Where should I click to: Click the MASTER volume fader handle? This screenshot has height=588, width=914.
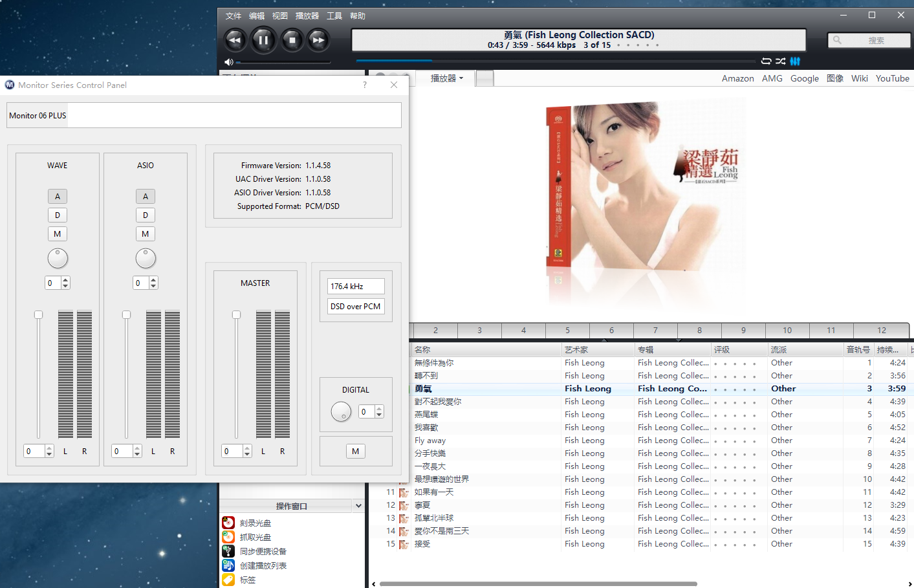(236, 315)
